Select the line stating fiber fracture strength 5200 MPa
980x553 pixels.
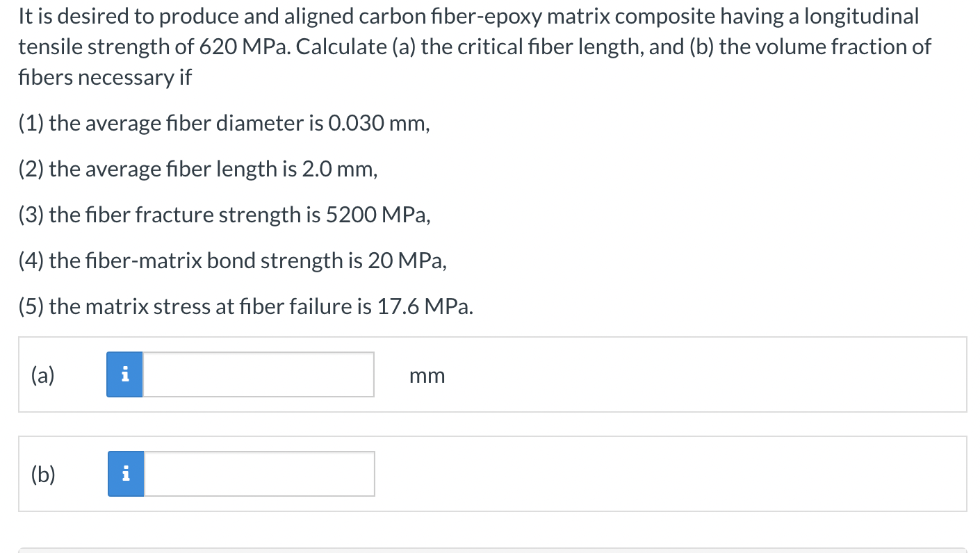[224, 215]
